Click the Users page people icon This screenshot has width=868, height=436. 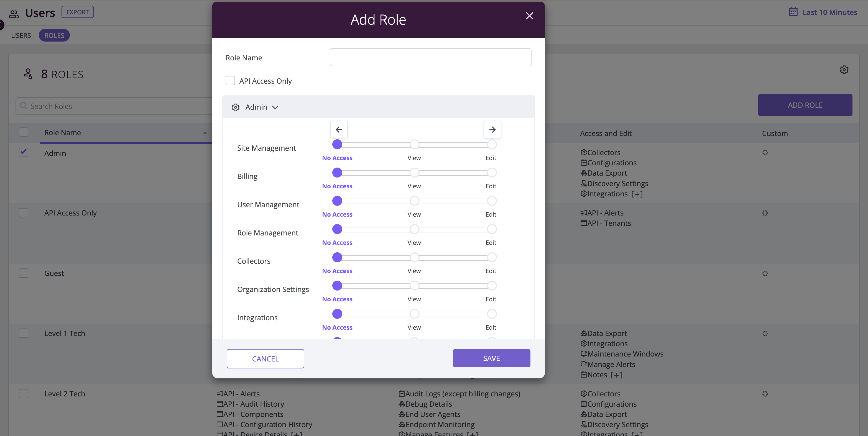(x=14, y=14)
